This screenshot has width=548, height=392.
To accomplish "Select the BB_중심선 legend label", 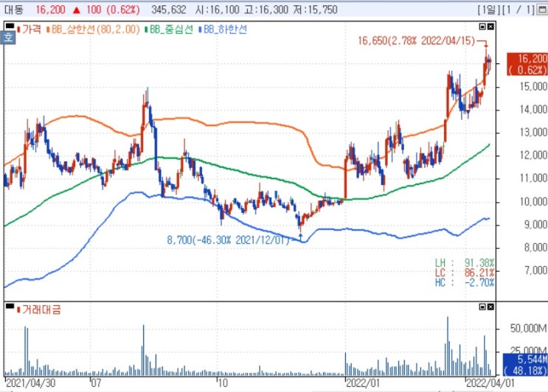I will tap(171, 29).
